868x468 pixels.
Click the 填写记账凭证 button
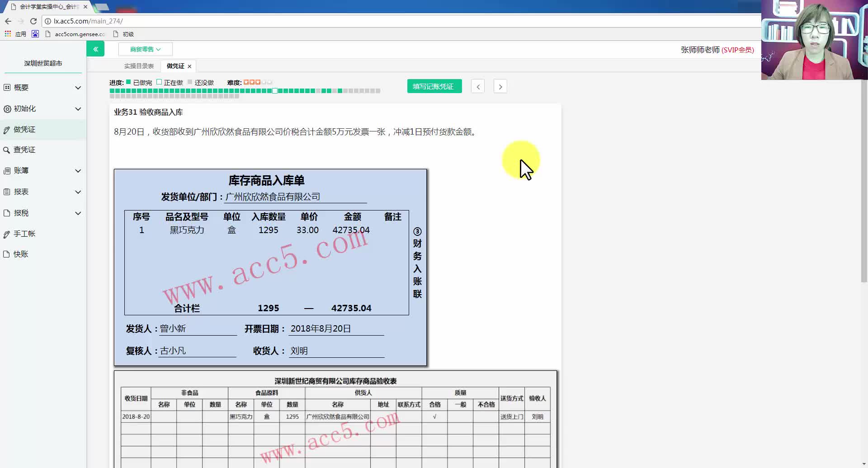tap(434, 86)
